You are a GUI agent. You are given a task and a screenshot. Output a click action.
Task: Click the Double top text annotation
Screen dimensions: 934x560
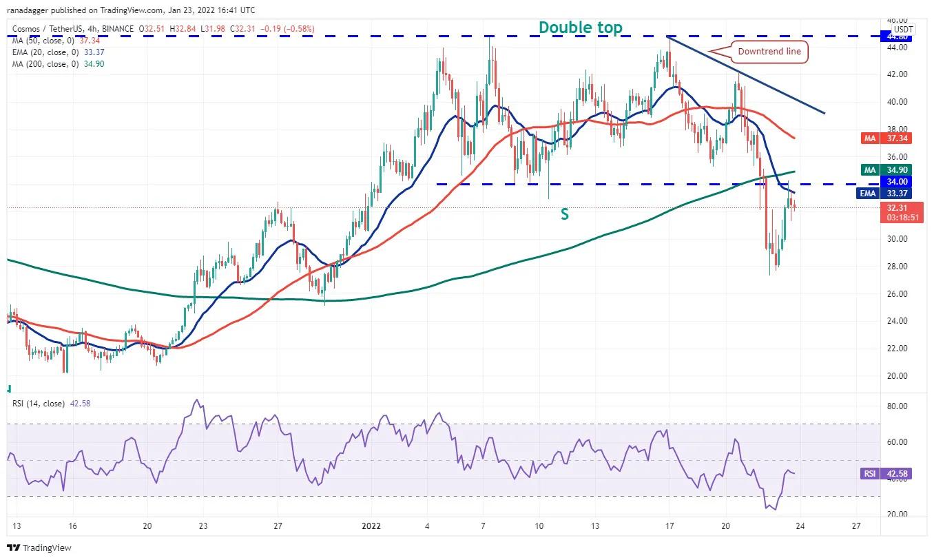(580, 28)
